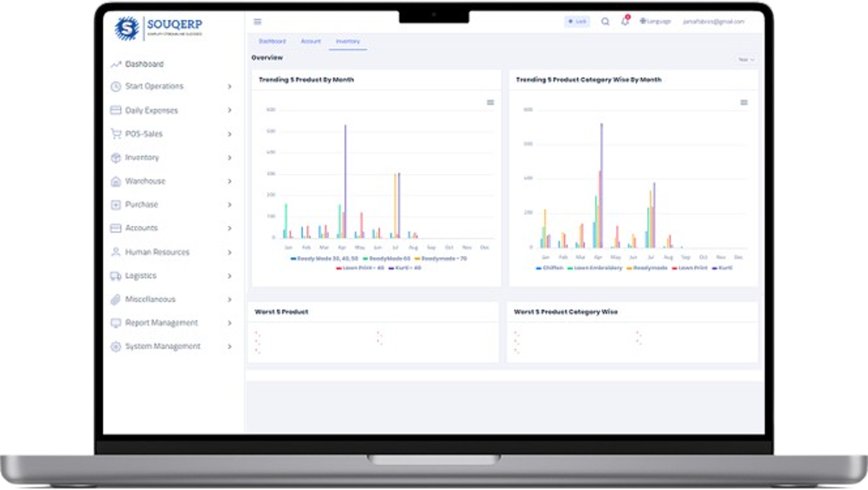Toggle the Lock switch in top bar
Viewport: 868px width, 490px height.
[575, 21]
